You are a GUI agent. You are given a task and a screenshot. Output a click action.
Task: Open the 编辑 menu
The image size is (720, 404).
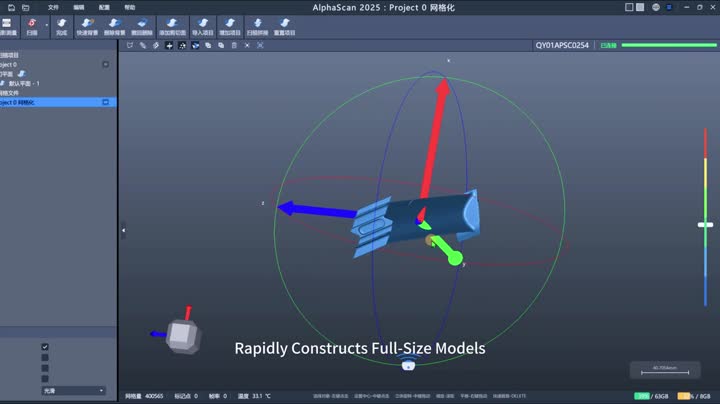(x=79, y=7)
